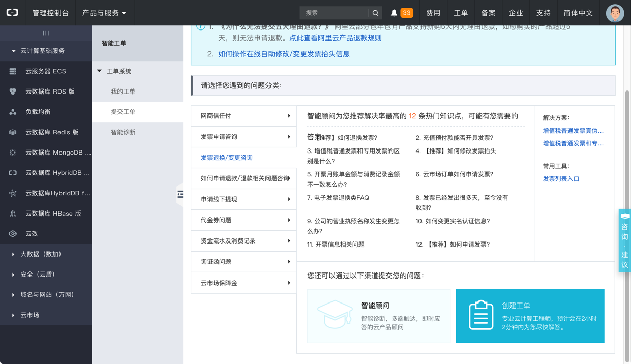Open 如何操作在线自助修改/变更发票抬头信息 link
This screenshot has height=364, width=631.
(284, 54)
